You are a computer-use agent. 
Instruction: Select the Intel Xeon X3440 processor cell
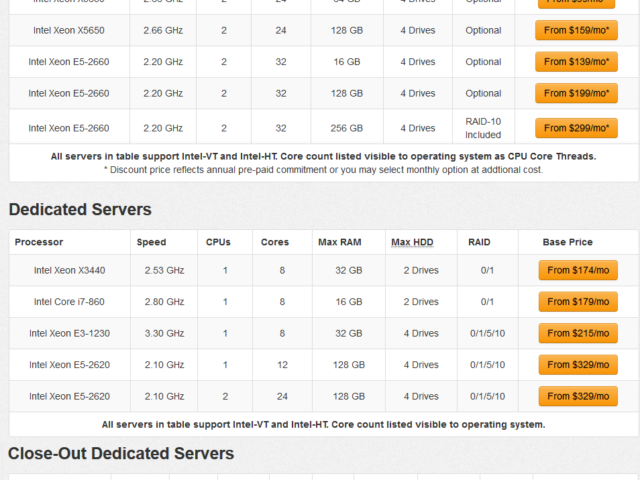(x=69, y=270)
